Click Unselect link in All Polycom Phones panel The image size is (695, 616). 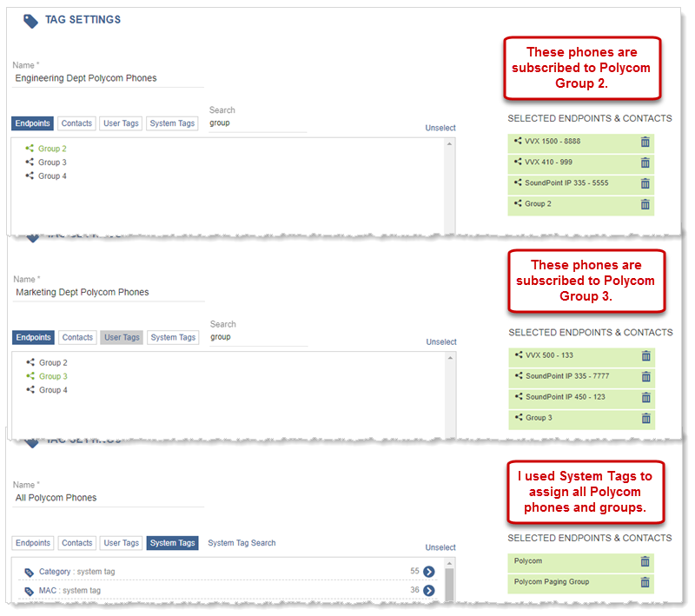click(x=440, y=547)
